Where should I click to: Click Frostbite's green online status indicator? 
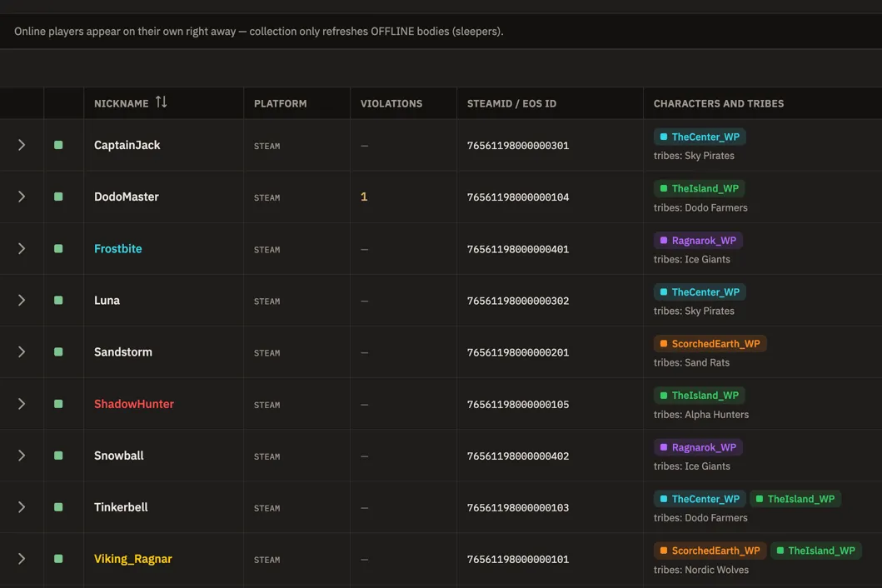click(58, 249)
